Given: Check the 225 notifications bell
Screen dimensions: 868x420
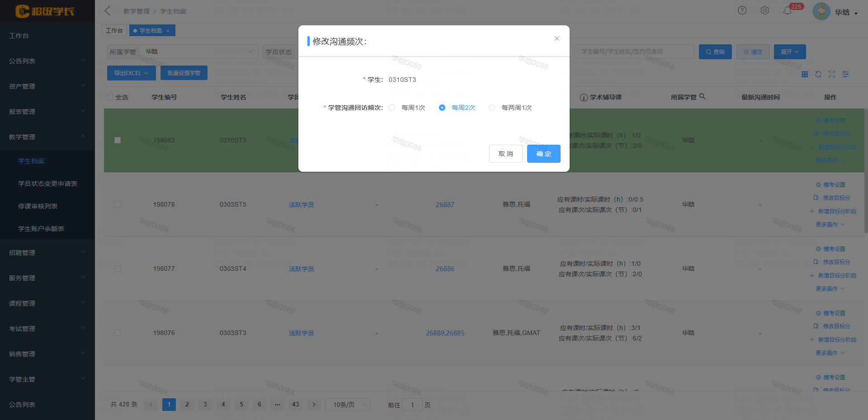Looking at the screenshot, I should click(x=787, y=10).
